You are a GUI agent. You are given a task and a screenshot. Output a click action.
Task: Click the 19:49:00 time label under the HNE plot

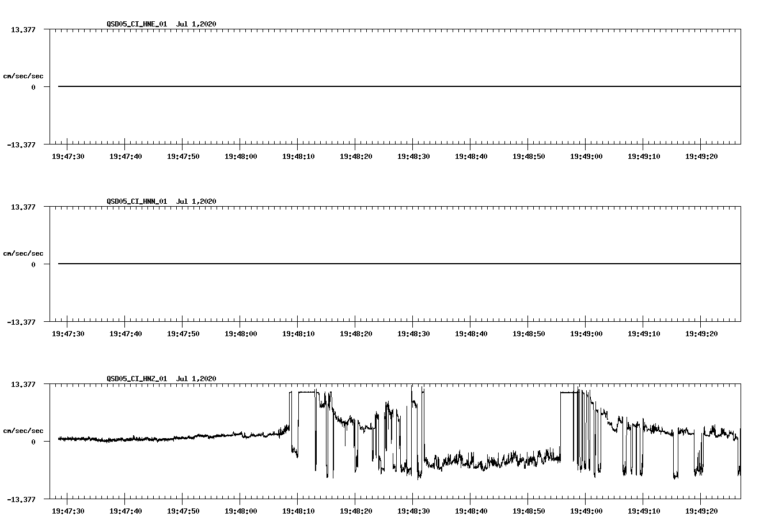pyautogui.click(x=586, y=157)
